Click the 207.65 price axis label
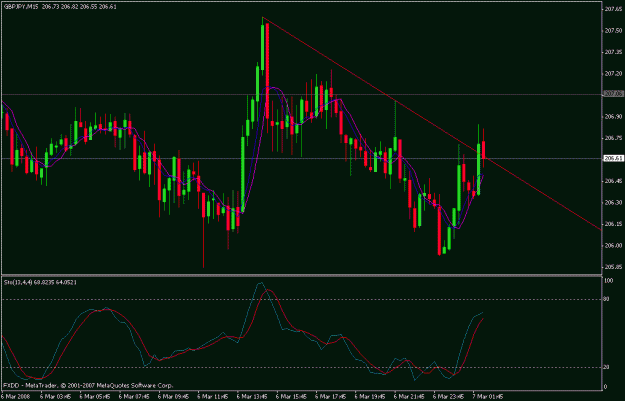 [x=613, y=9]
